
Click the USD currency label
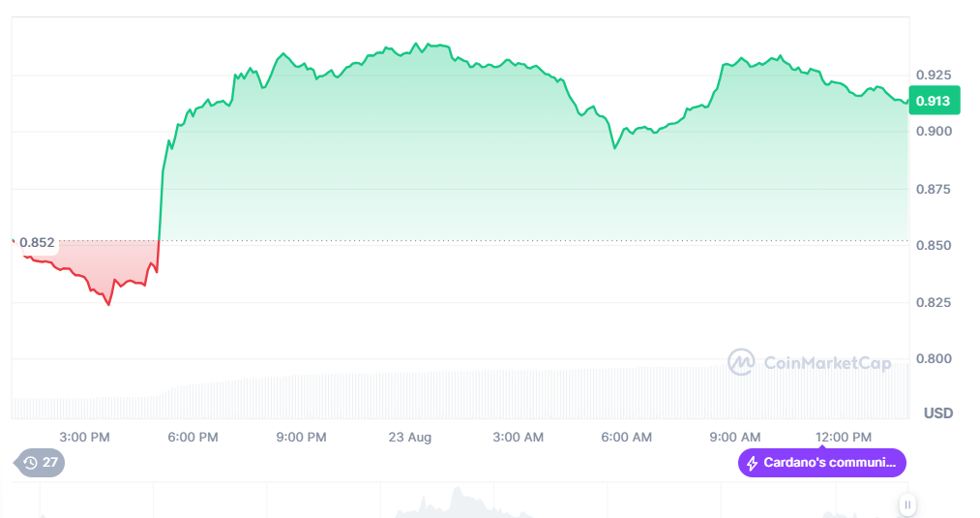[x=937, y=413]
